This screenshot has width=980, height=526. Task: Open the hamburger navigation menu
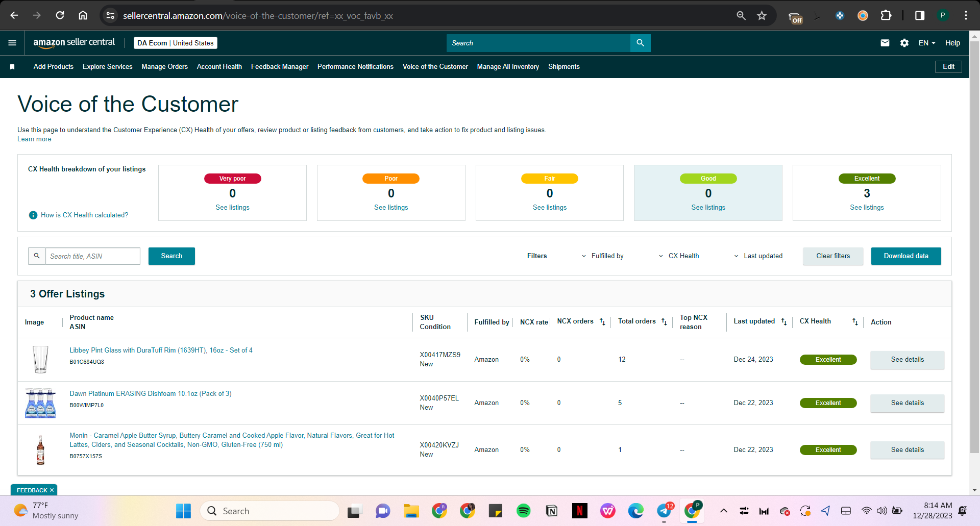click(12, 43)
